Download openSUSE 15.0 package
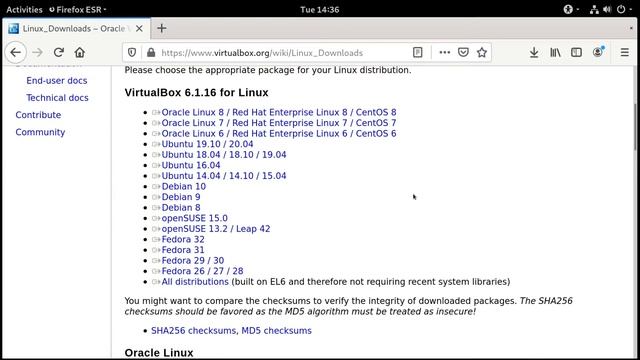The image size is (640, 360). tap(195, 218)
